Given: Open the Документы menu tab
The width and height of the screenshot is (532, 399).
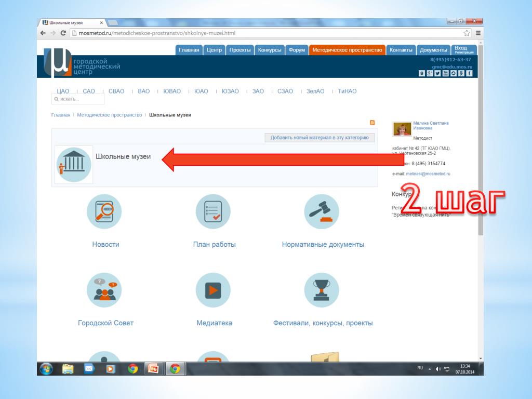Looking at the screenshot, I should point(433,50).
